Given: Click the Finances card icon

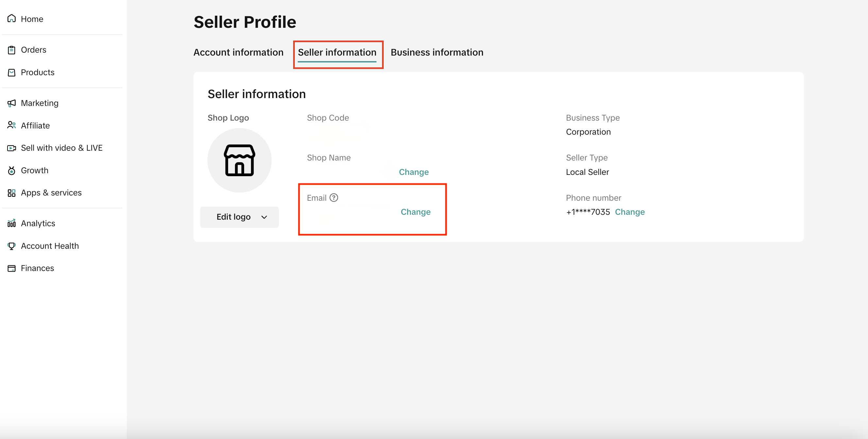Looking at the screenshot, I should 12,268.
